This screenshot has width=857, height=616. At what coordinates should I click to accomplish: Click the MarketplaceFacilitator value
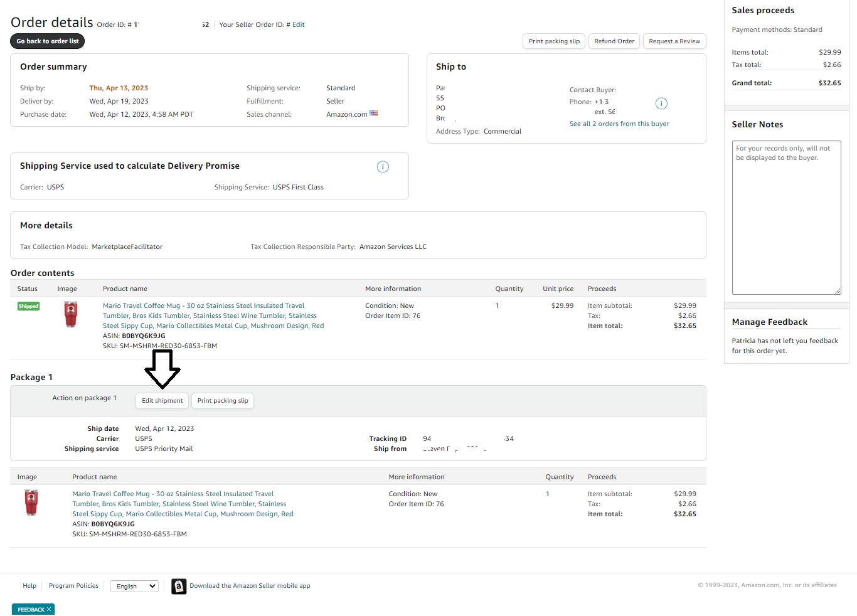[127, 247]
